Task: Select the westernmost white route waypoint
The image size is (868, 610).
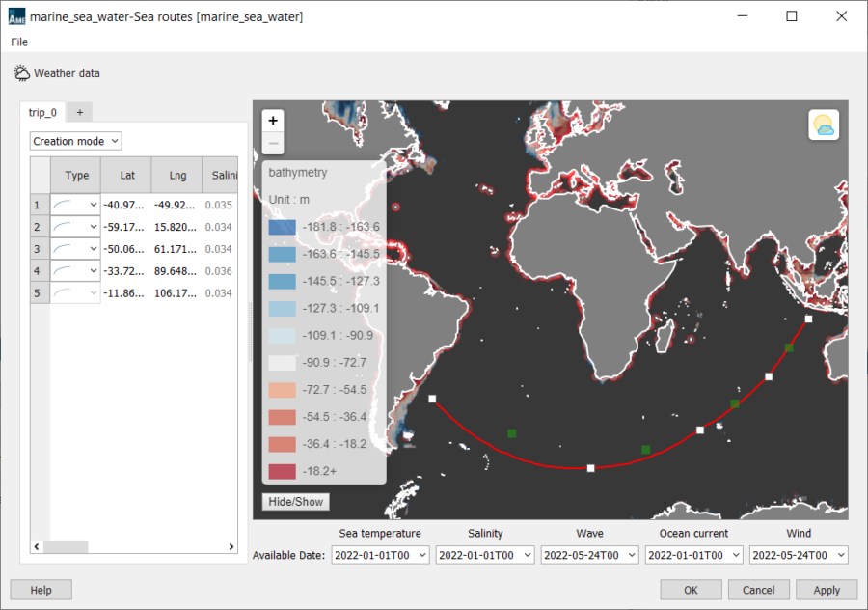Action: pyautogui.click(x=431, y=397)
